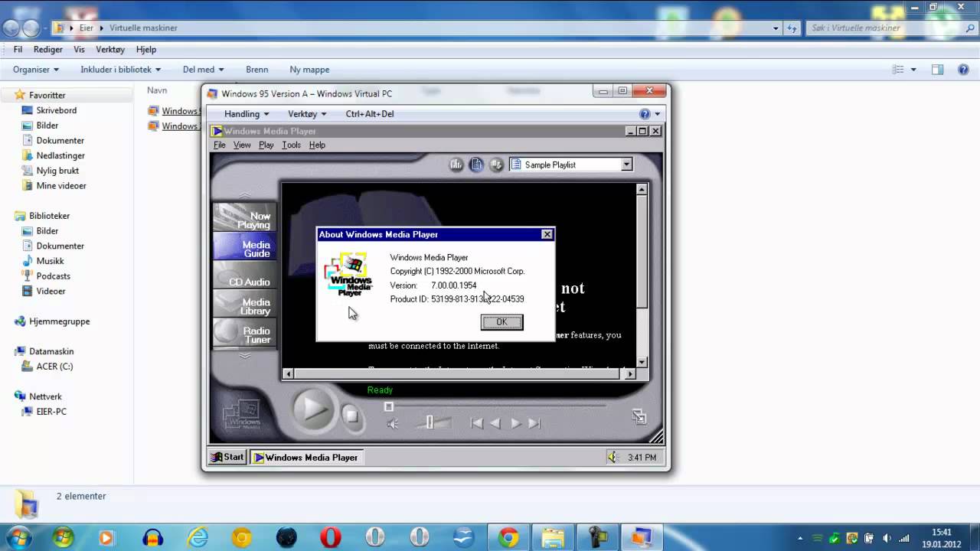Show equalizer and settings icon
Screen dimensions: 980x551
pos(457,165)
